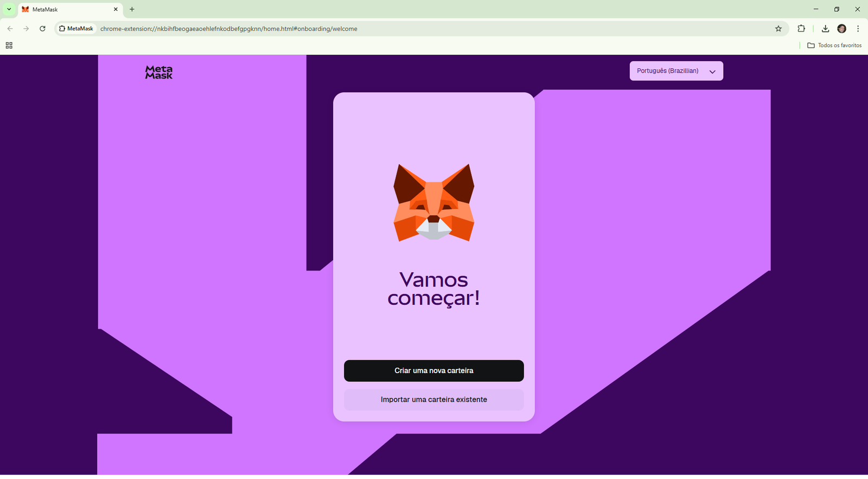Click the MetaMask logo in the page header
Screen dimensions: 868x479
pyautogui.click(x=159, y=72)
